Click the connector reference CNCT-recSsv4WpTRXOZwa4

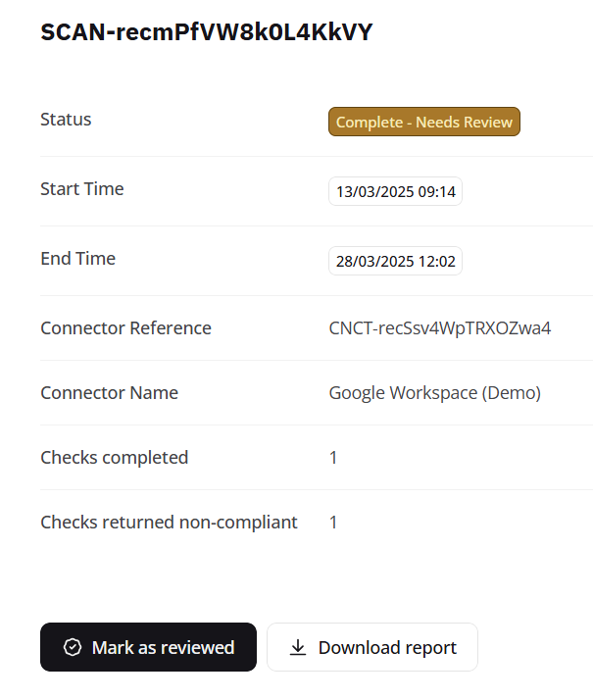(x=440, y=328)
